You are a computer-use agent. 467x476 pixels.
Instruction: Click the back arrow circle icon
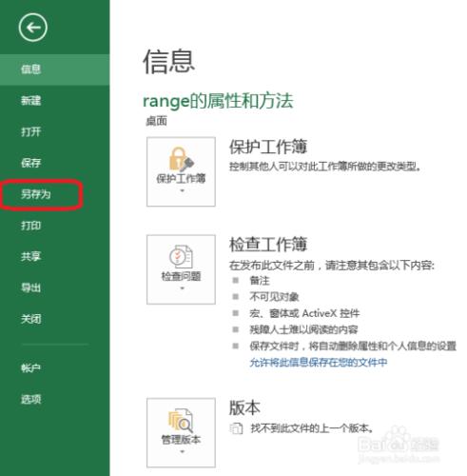pos(32,28)
